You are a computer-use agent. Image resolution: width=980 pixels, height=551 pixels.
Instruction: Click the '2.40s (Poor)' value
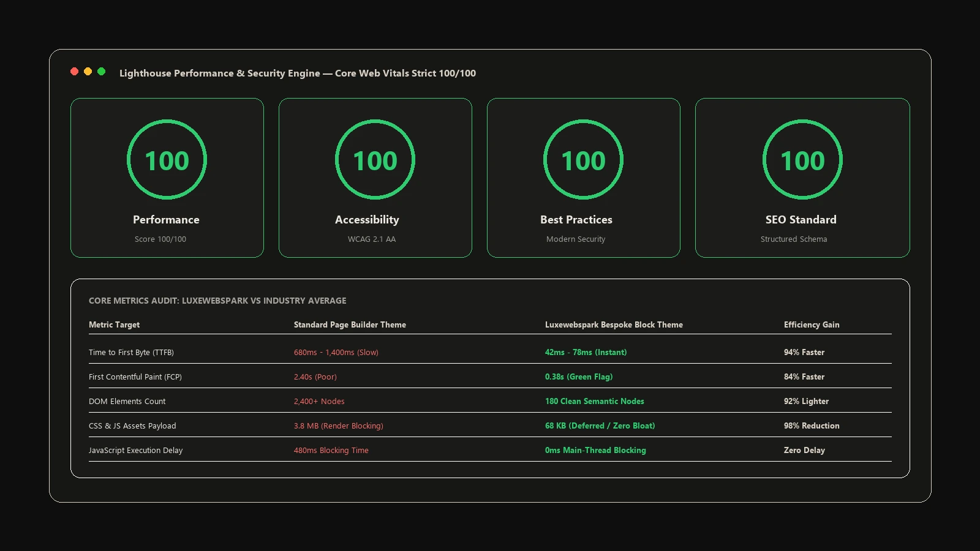(315, 377)
